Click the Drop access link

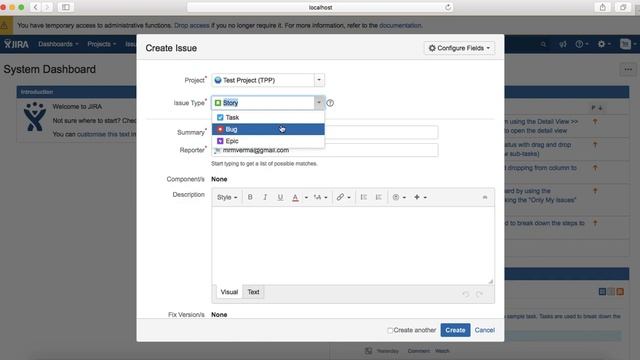(x=191, y=25)
